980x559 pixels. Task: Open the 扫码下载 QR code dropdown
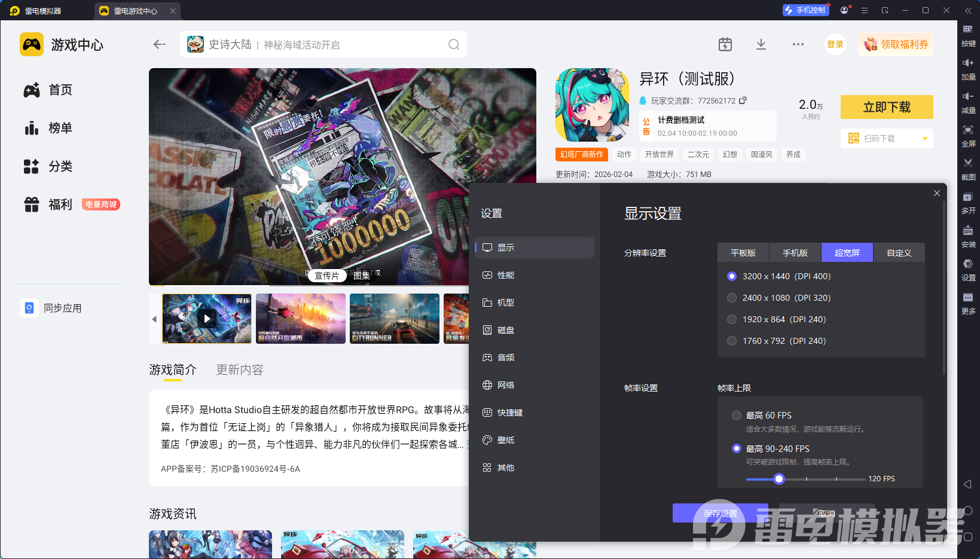(886, 138)
